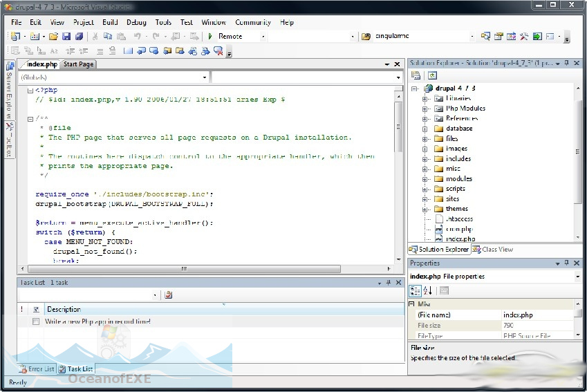The image size is (587, 392).
Task: Expand the modules folder node
Action: (x=425, y=179)
